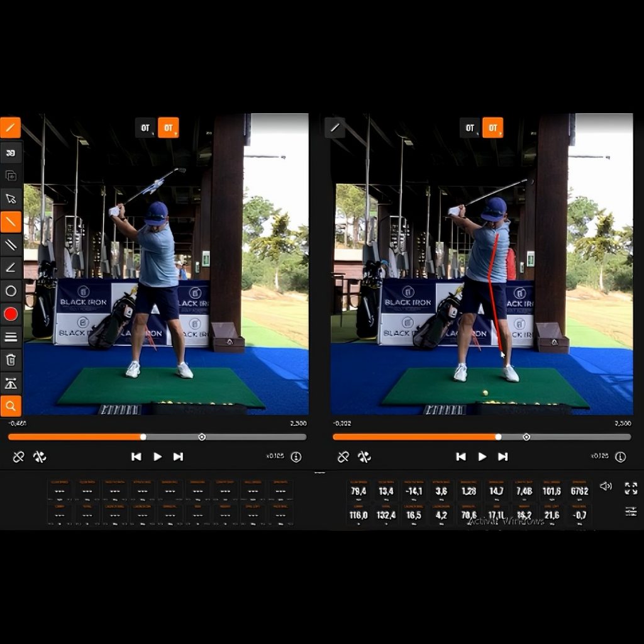This screenshot has height=644, width=644.
Task: Toggle the link/sync icon under left video
Action: [x=18, y=457]
